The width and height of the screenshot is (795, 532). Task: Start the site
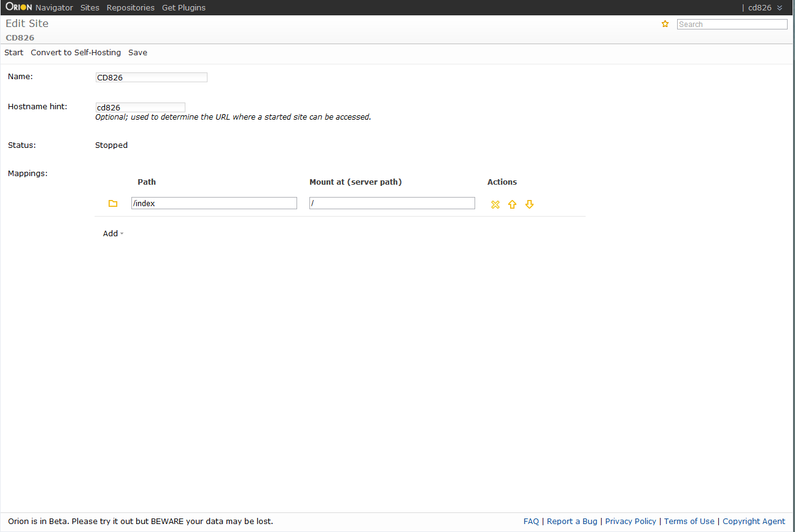click(14, 52)
